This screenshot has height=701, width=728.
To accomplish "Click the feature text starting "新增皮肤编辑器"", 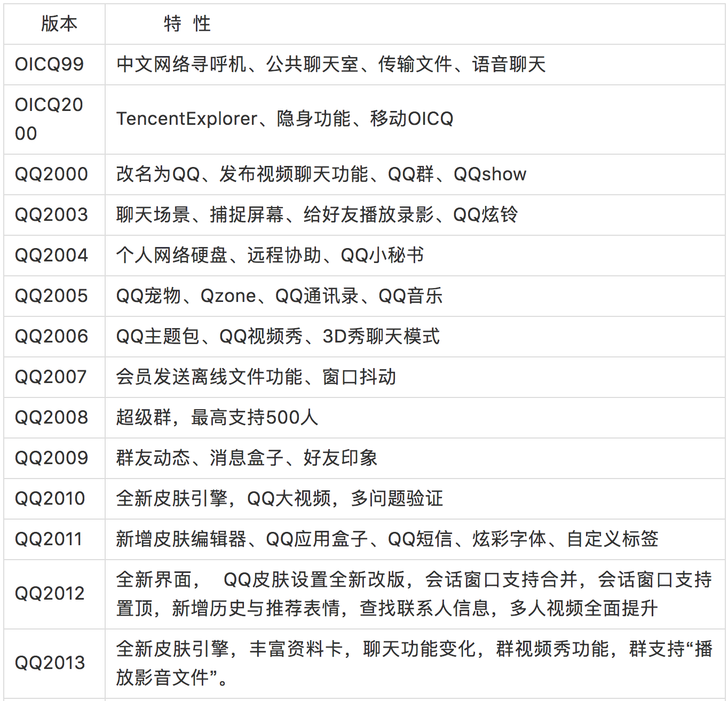I will [x=387, y=539].
